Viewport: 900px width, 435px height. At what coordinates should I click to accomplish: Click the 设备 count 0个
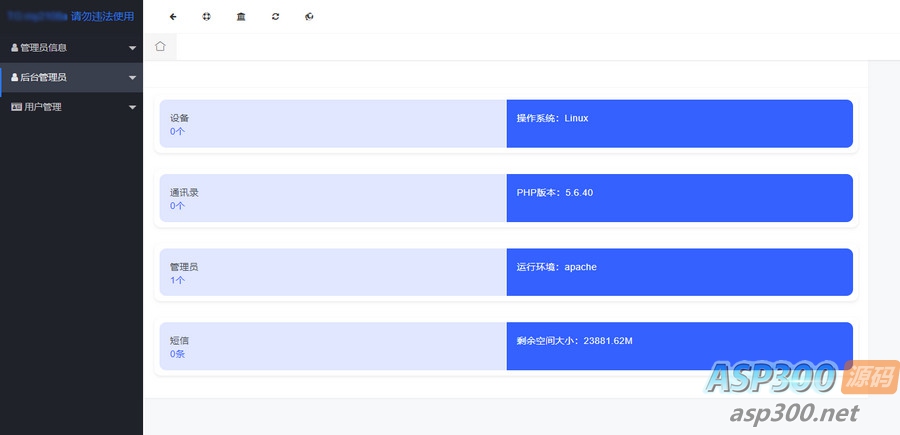(x=177, y=131)
